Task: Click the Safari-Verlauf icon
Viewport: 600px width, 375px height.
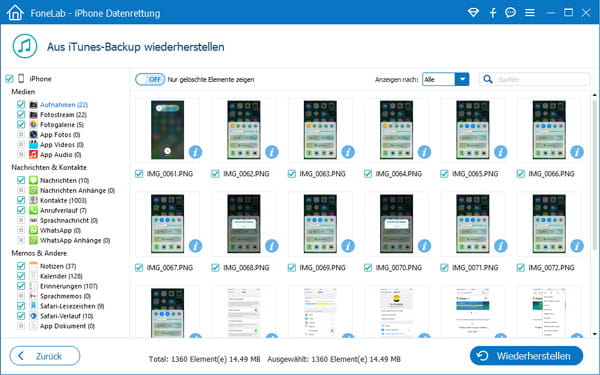Action: (33, 316)
